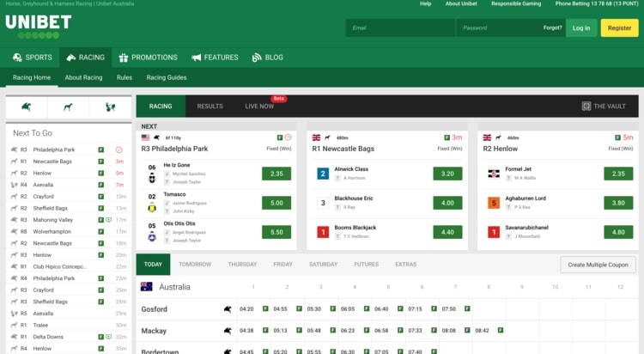This screenshot has width=644, height=354.
Task: Click the Log in button
Action: [x=581, y=28]
